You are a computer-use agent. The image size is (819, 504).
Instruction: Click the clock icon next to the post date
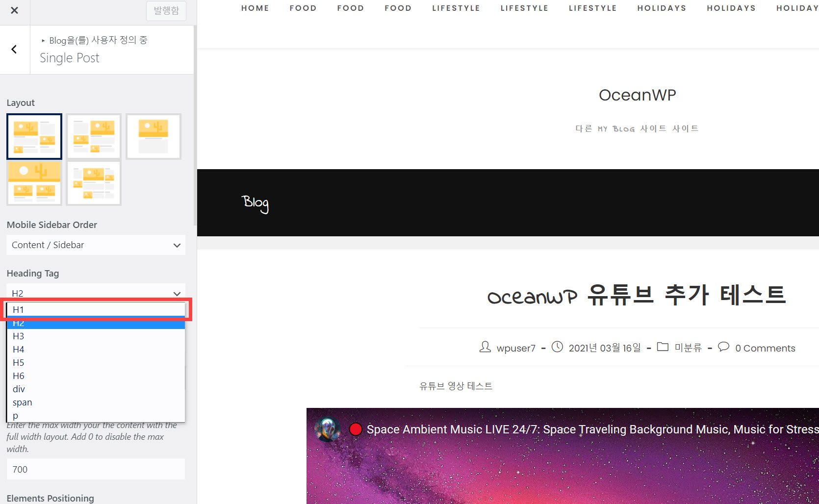point(557,347)
